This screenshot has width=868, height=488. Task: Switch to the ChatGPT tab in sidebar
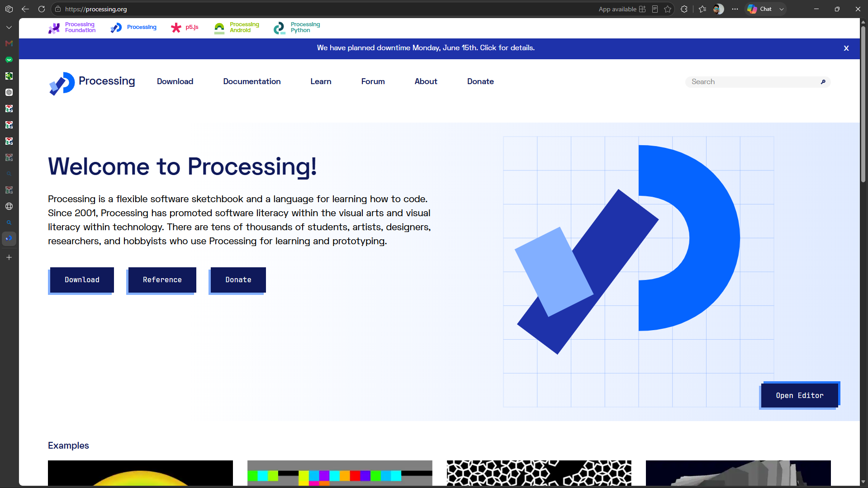click(x=9, y=92)
